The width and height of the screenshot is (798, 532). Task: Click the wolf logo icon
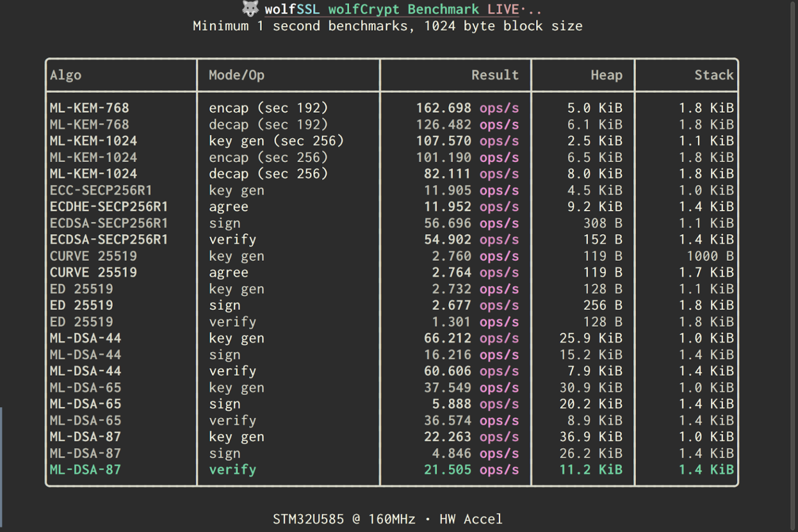pos(249,9)
